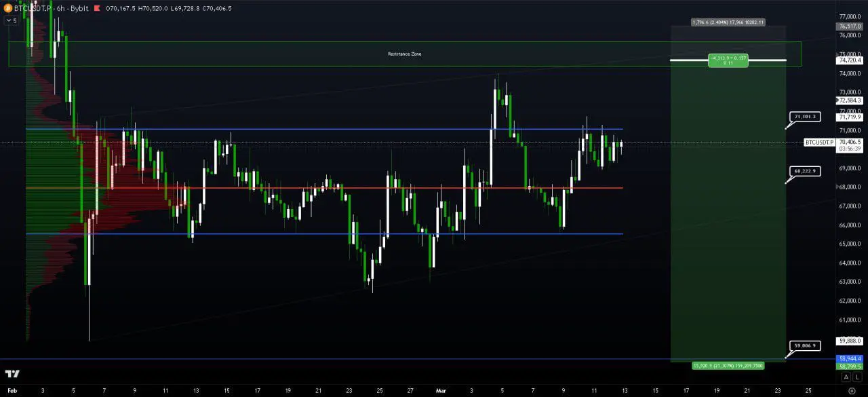This screenshot has height=397, width=868.
Task: Select the Resistance Zone label
Action: (404, 54)
